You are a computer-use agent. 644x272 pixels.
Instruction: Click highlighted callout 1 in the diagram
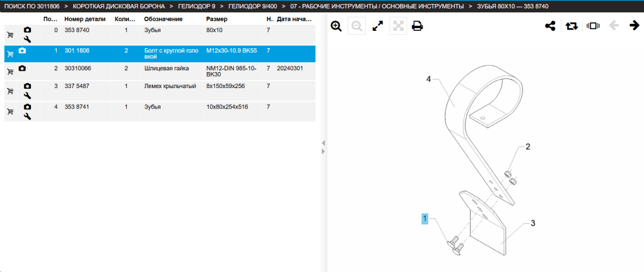pos(424,219)
